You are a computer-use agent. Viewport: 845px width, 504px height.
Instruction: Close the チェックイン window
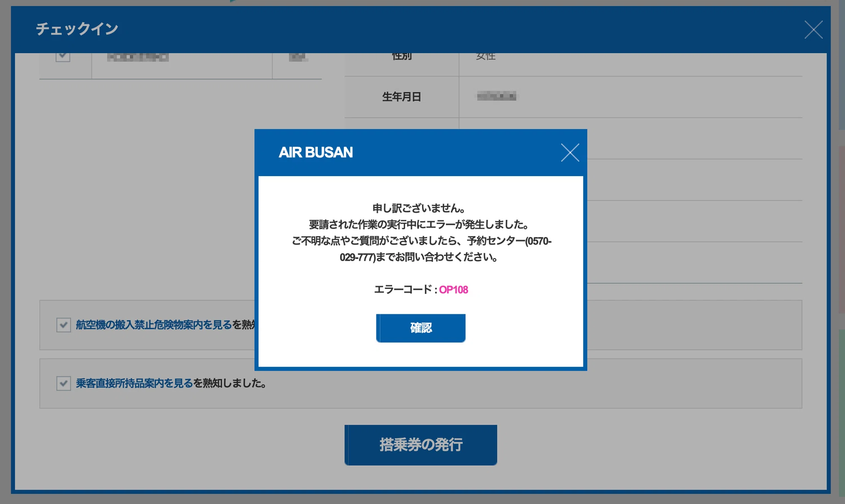pos(813,30)
